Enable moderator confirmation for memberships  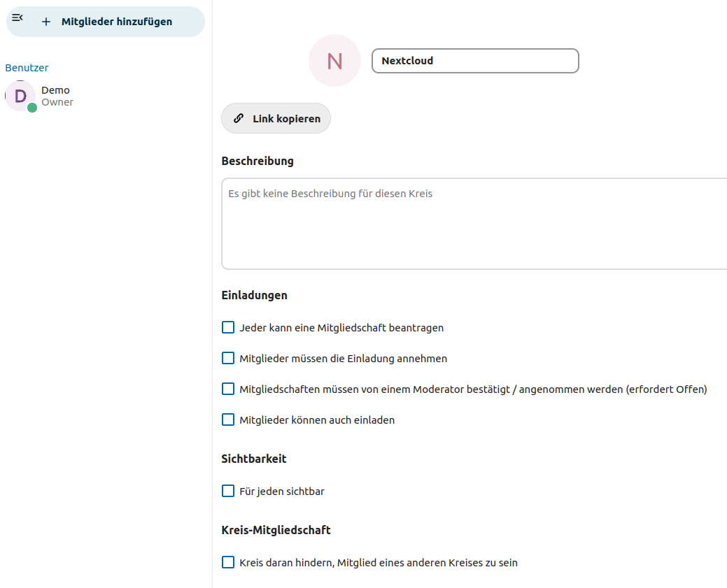pos(227,388)
